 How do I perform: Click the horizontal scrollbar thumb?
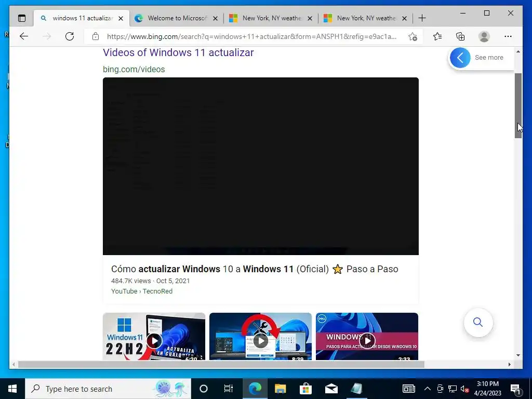tap(221, 364)
